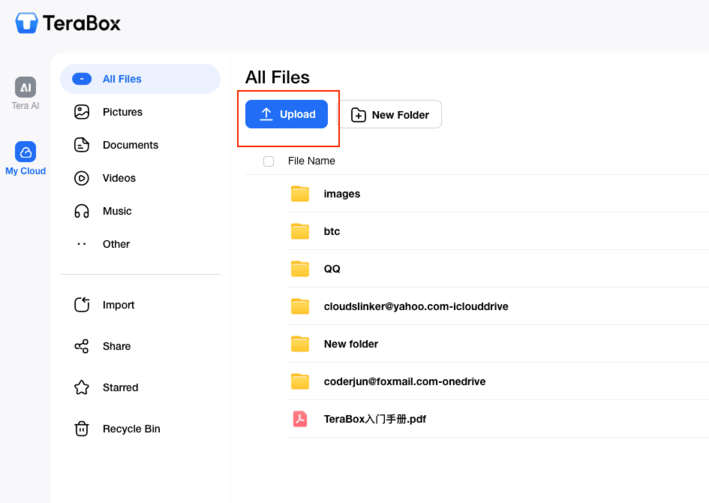Viewport: 709px width, 503px height.
Task: Open the All Files section
Action: pyautogui.click(x=140, y=79)
